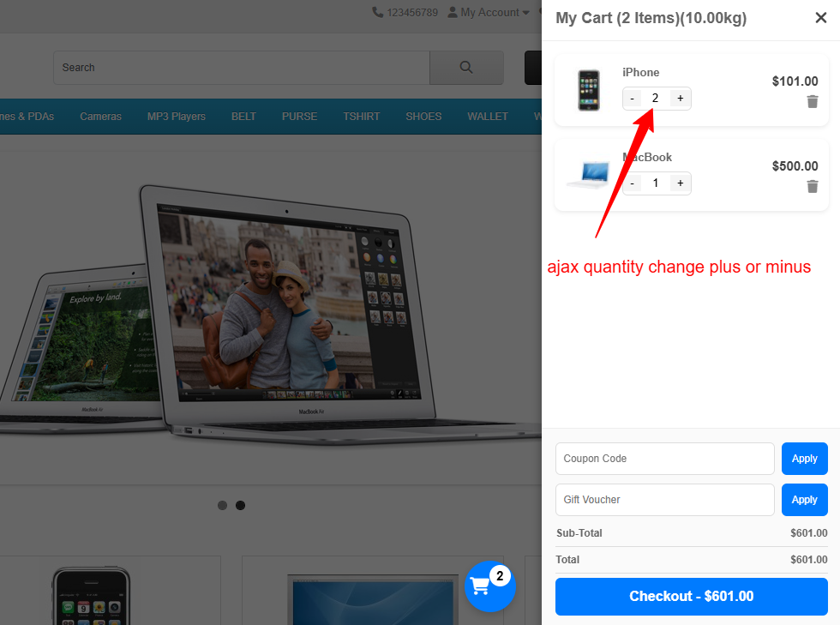This screenshot has width=840, height=625.
Task: Remove MacBook using its trash icon
Action: (813, 186)
